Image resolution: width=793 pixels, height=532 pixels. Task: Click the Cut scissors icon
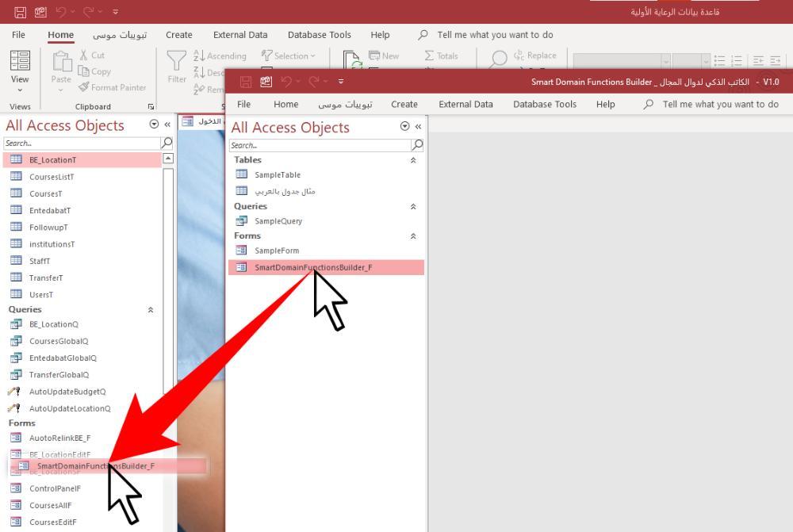[84, 55]
